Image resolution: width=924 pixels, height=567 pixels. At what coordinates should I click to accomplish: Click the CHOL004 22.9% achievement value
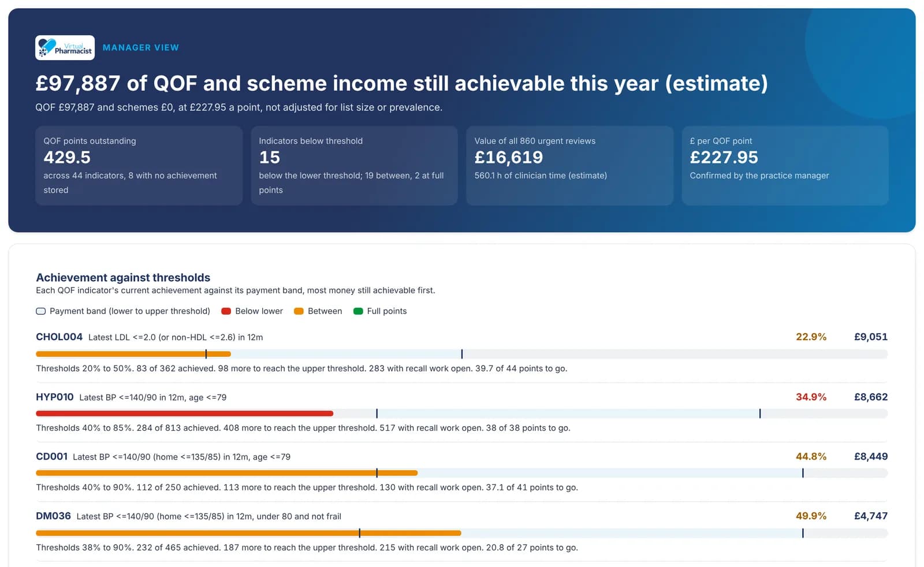point(811,337)
